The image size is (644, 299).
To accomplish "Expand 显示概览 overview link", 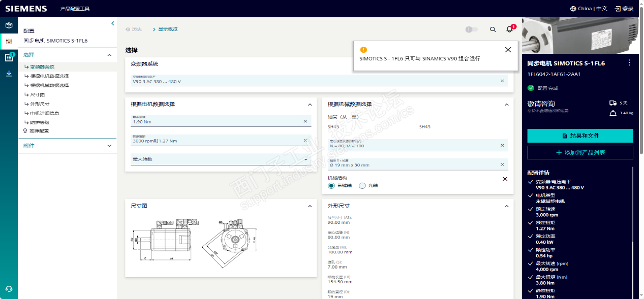I will coord(165,29).
